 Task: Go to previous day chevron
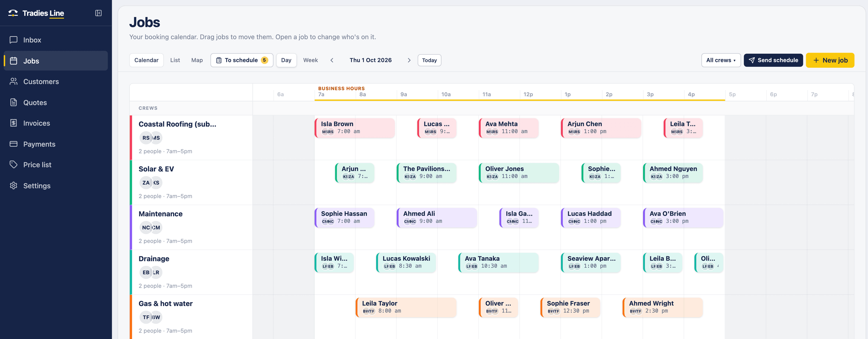tap(332, 60)
